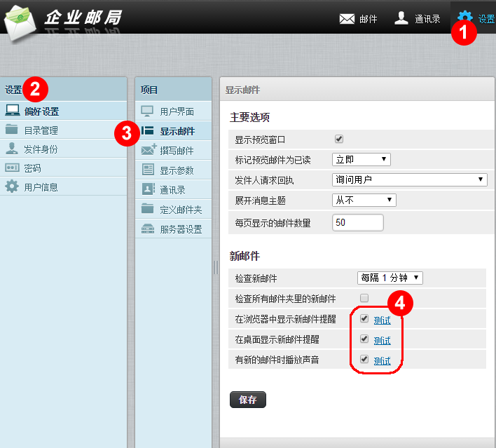Expand the 发件人请求回执 dropdown

tap(409, 179)
